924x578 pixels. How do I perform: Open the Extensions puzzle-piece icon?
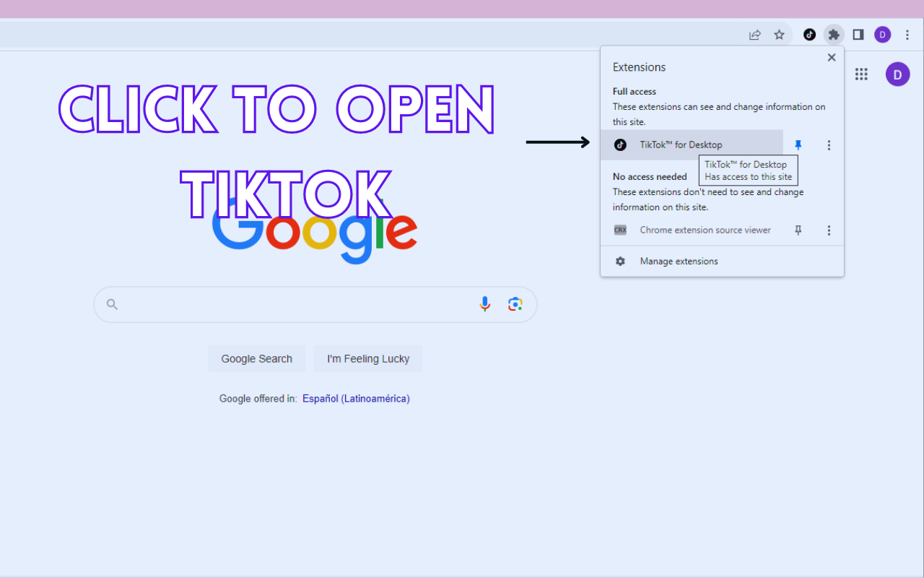[834, 35]
